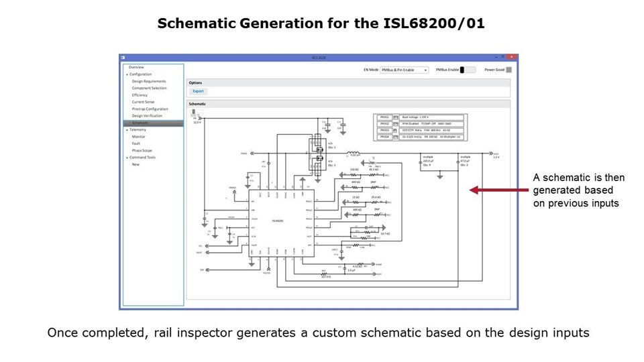Image resolution: width=644 pixels, height=362 pixels.
Task: Click the 1.2 V VOUT output connector
Action: pyautogui.click(x=490, y=153)
